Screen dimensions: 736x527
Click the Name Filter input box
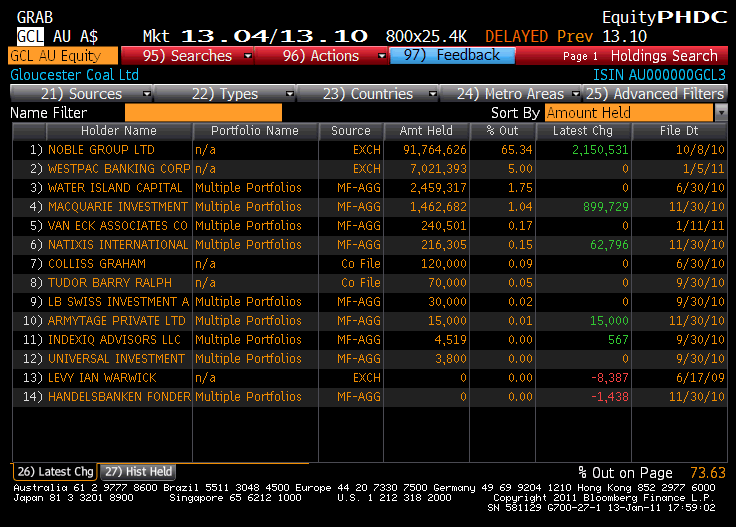203,113
